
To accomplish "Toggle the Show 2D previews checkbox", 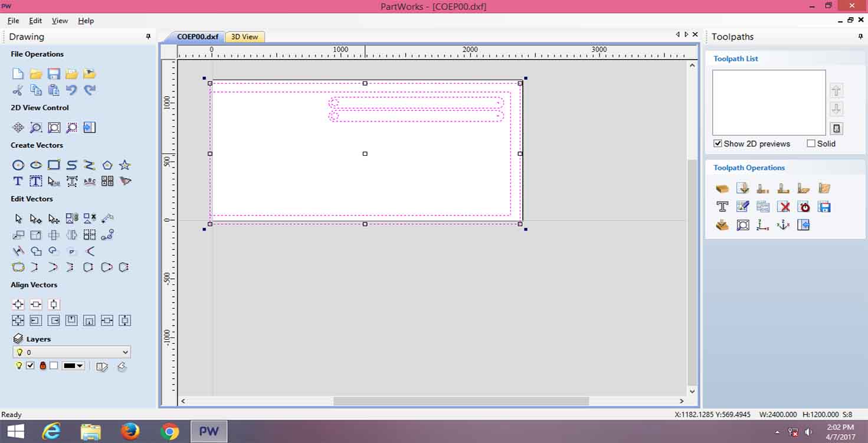I will coord(718,143).
